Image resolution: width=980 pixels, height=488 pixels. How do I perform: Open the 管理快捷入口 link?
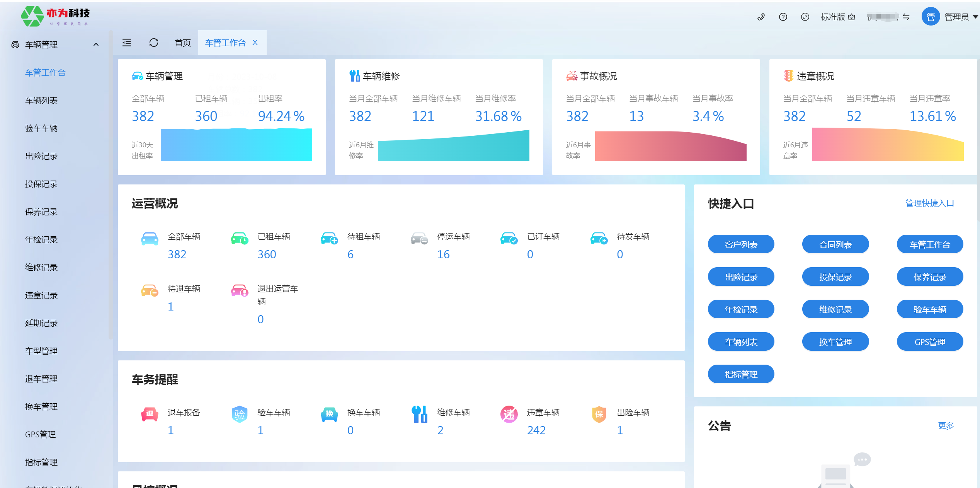tap(929, 203)
